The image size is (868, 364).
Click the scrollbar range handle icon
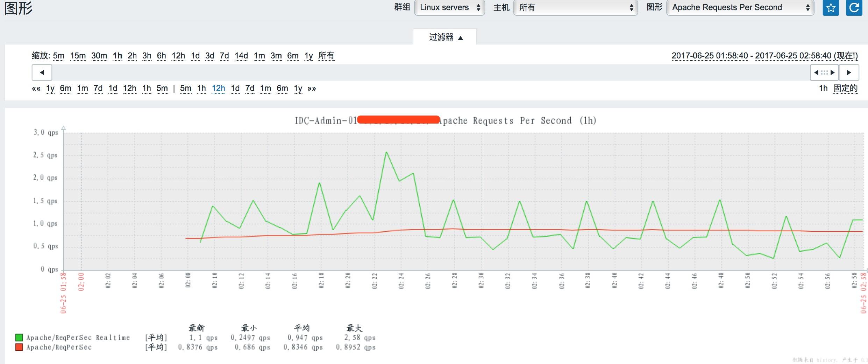pyautogui.click(x=824, y=72)
